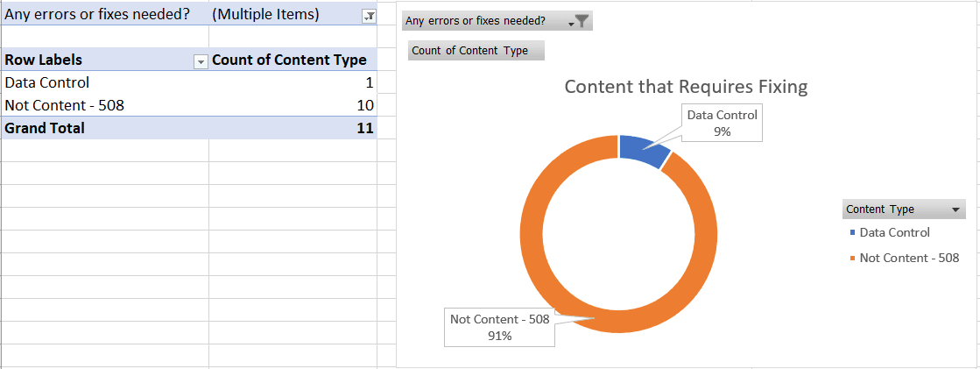Open the Row Labels dropdown arrow
Screen dimensions: 980x369
201,61
